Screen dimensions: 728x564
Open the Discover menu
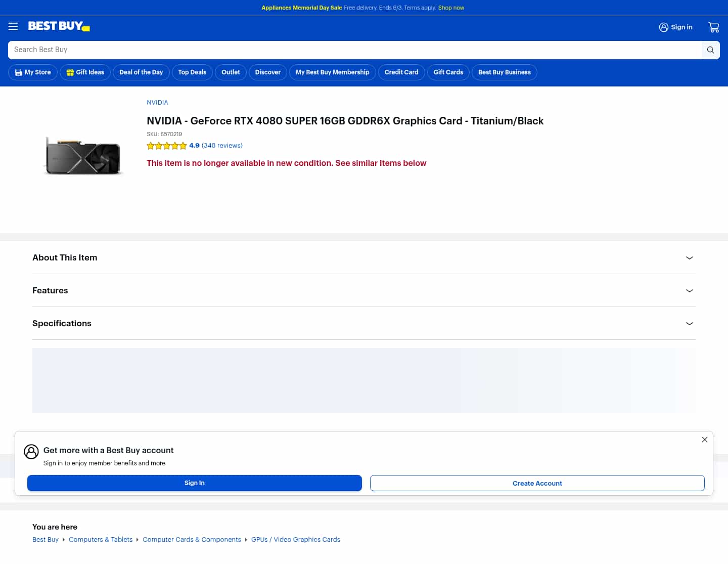click(268, 72)
